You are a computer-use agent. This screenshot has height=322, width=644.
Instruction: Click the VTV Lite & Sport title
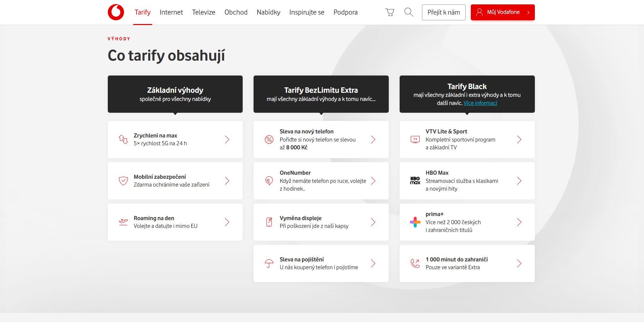446,131
